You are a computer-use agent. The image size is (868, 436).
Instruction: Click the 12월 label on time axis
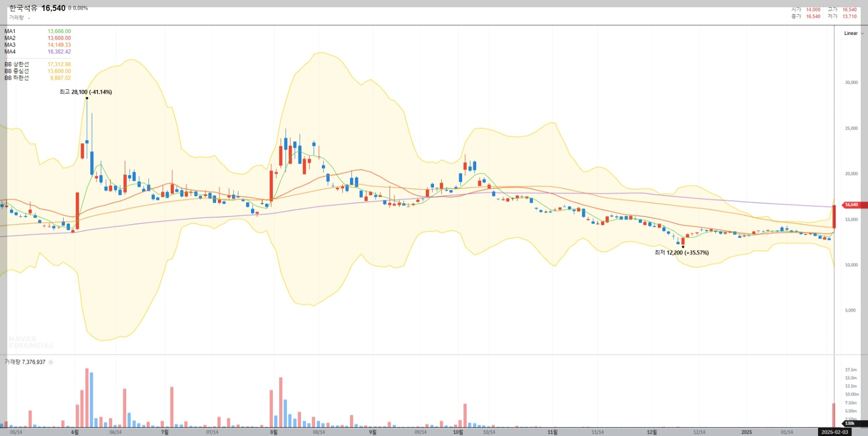(652, 432)
